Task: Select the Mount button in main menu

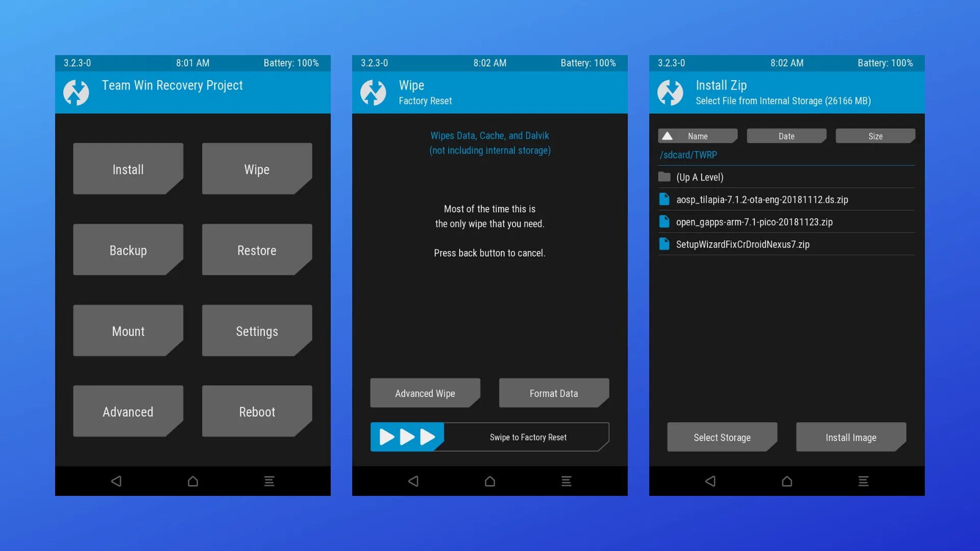Action: pos(128,331)
